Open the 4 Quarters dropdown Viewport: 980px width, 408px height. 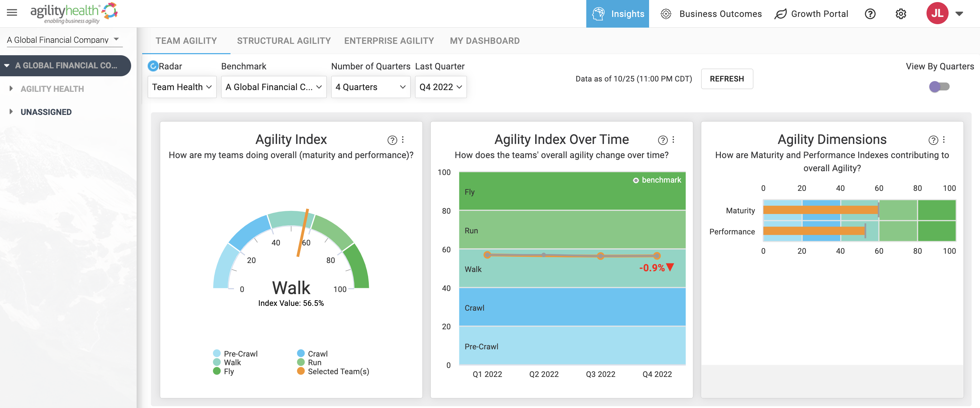(x=371, y=87)
